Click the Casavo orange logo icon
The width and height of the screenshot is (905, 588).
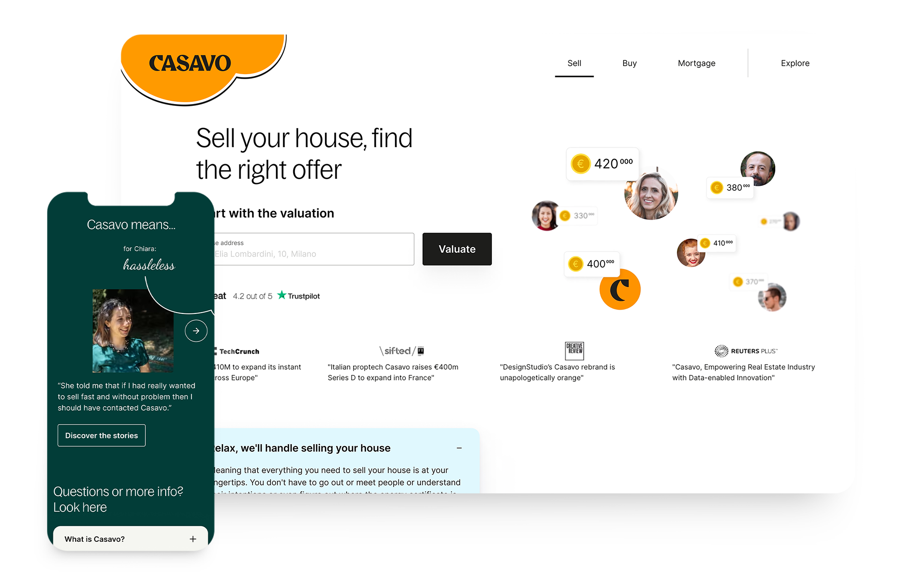pos(619,289)
